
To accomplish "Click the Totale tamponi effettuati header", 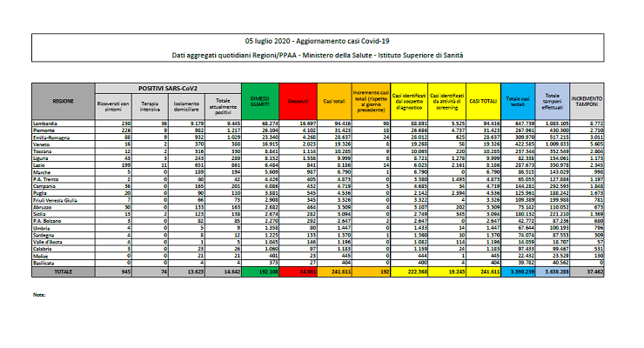I will [553, 102].
